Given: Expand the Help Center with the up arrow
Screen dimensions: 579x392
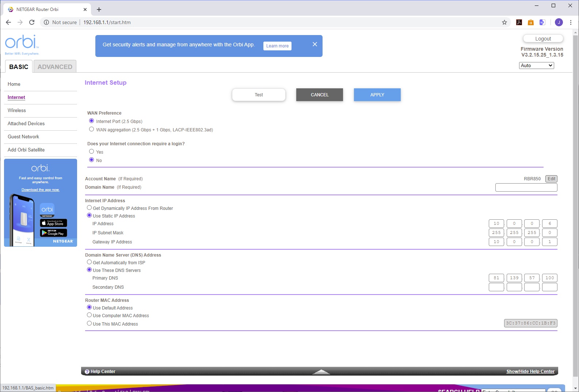Looking at the screenshot, I should (321, 372).
